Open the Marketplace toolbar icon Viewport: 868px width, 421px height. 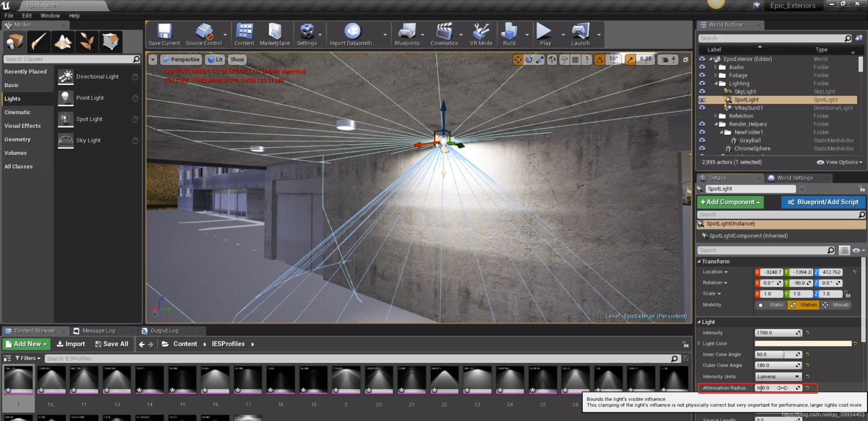click(275, 34)
